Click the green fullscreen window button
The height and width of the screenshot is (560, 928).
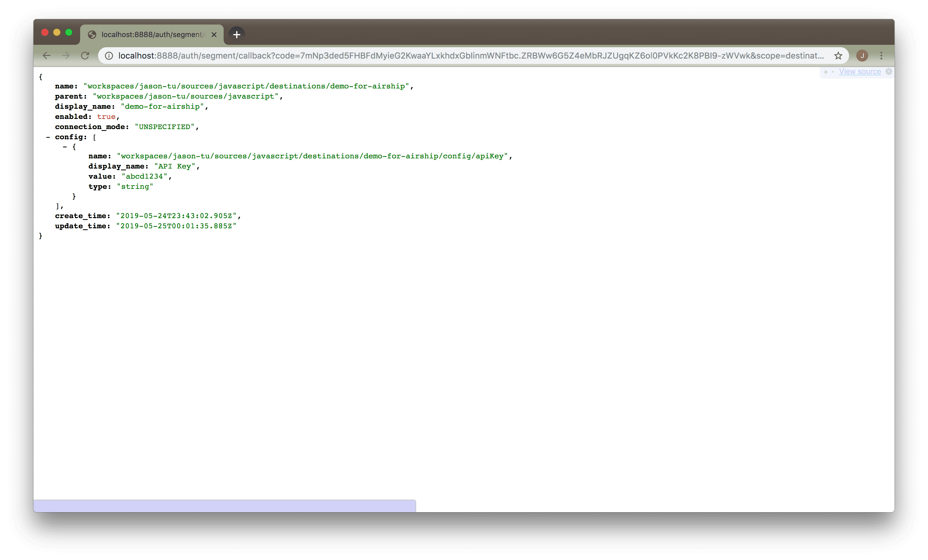68,32
